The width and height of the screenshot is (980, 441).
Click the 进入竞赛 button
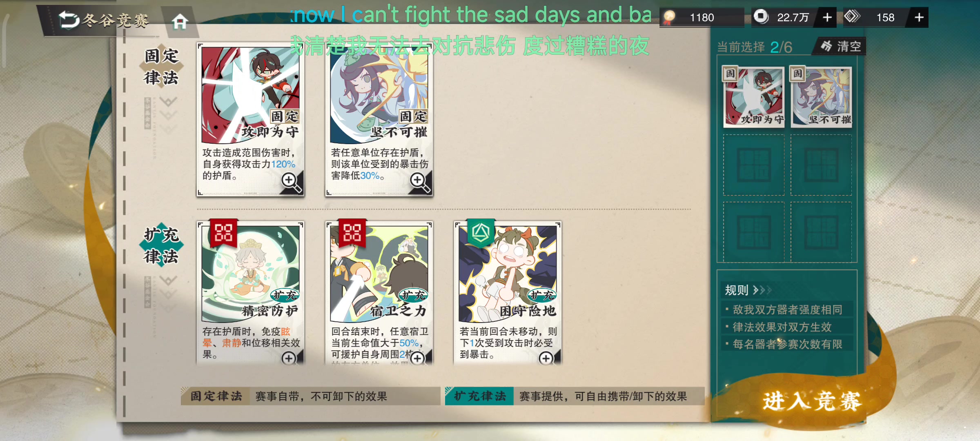[x=812, y=401]
